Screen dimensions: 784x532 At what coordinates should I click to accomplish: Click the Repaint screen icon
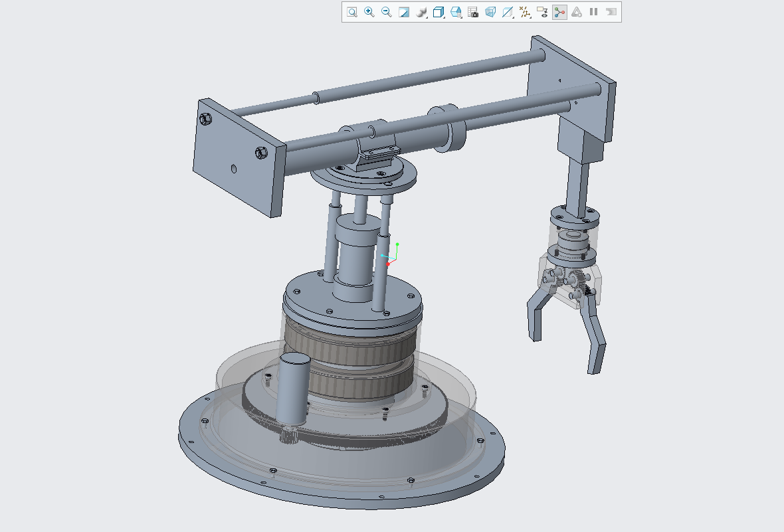pos(403,12)
